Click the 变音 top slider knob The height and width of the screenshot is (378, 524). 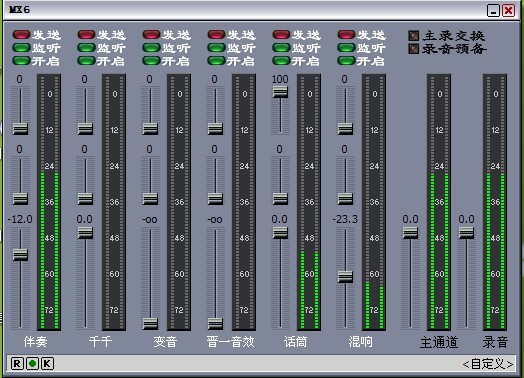[150, 129]
